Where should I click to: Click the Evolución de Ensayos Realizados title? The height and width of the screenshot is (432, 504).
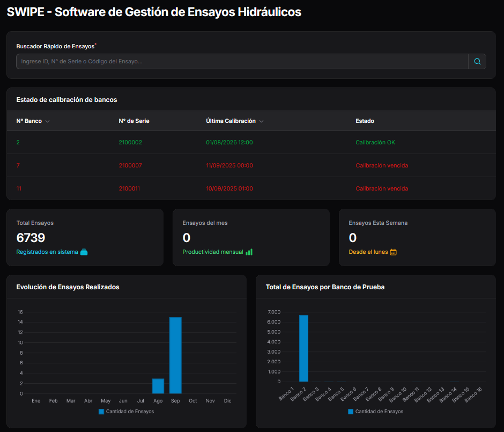coord(68,287)
